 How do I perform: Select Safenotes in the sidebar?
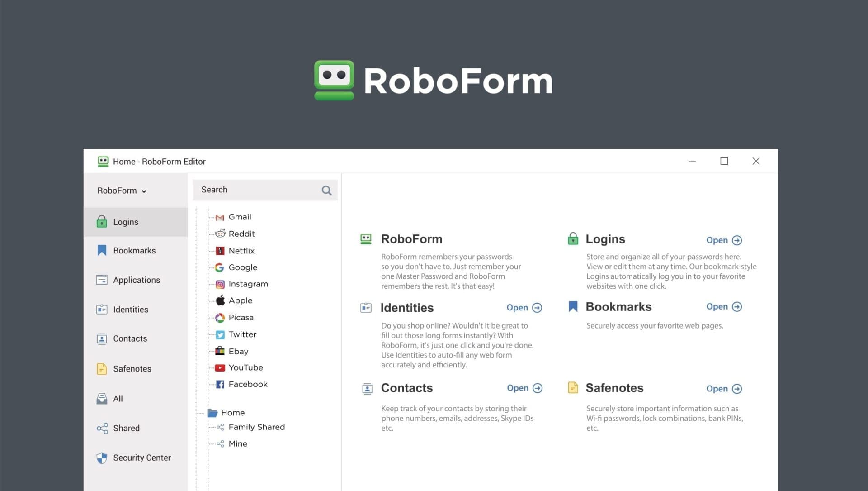tap(136, 368)
